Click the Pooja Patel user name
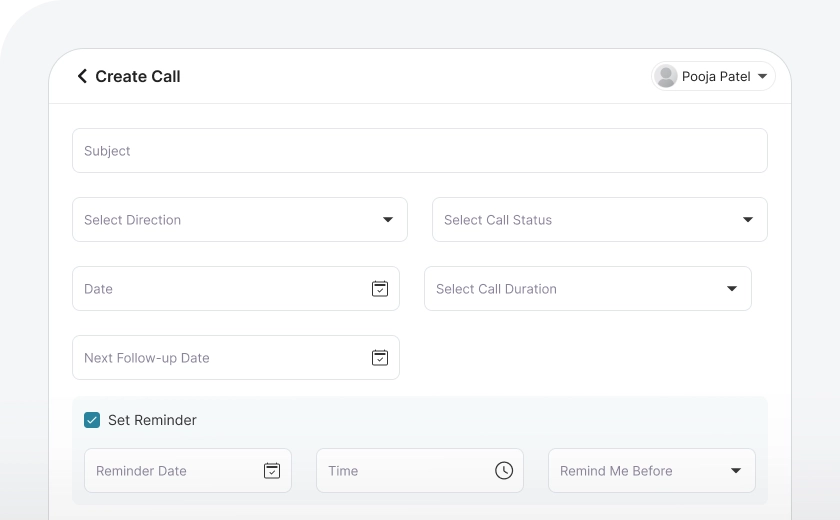 click(x=716, y=76)
